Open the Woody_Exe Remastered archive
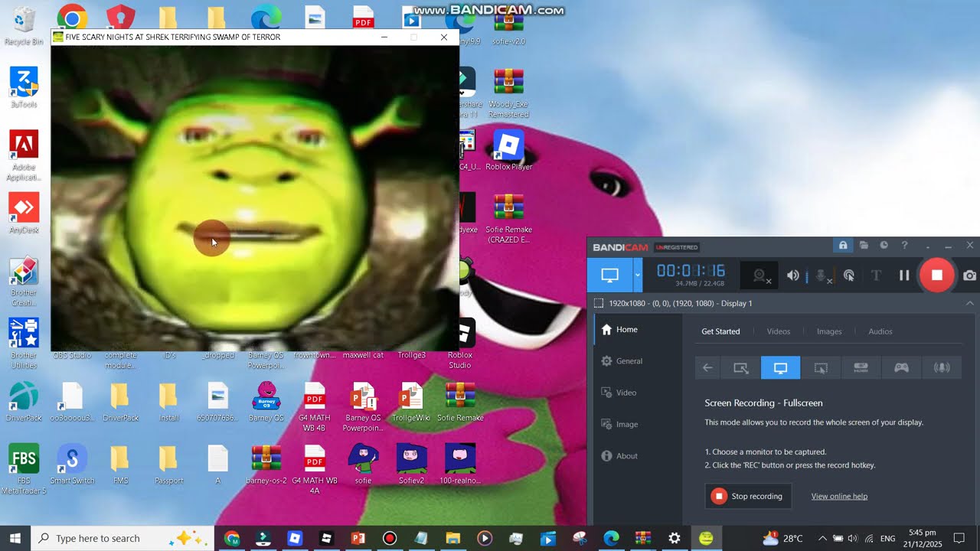Screen dimensions: 980x551 (x=508, y=93)
